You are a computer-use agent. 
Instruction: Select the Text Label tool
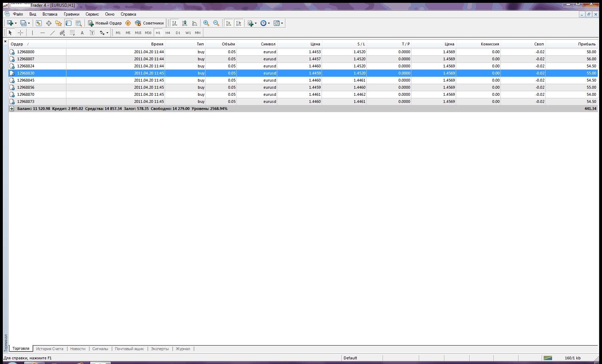point(92,33)
